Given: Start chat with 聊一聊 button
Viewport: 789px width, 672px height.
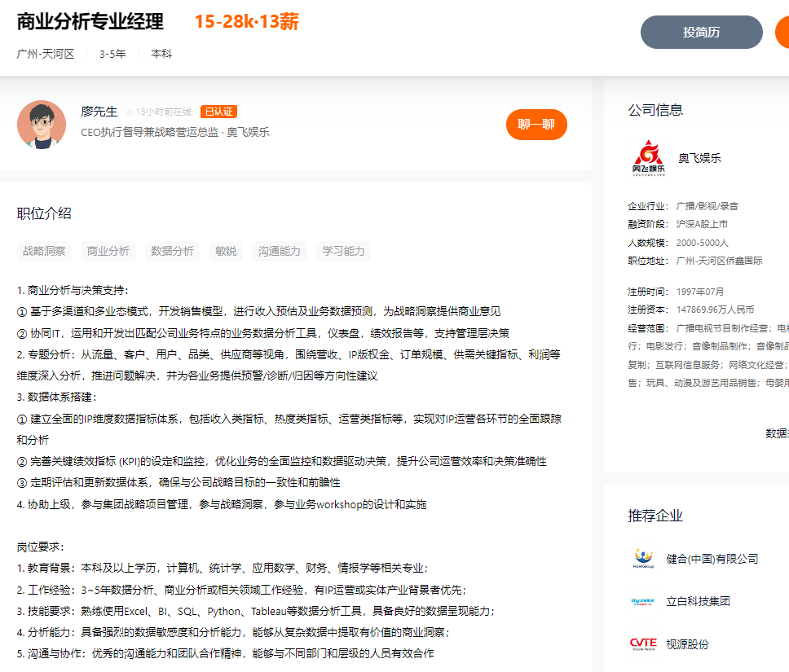Looking at the screenshot, I should [536, 125].
